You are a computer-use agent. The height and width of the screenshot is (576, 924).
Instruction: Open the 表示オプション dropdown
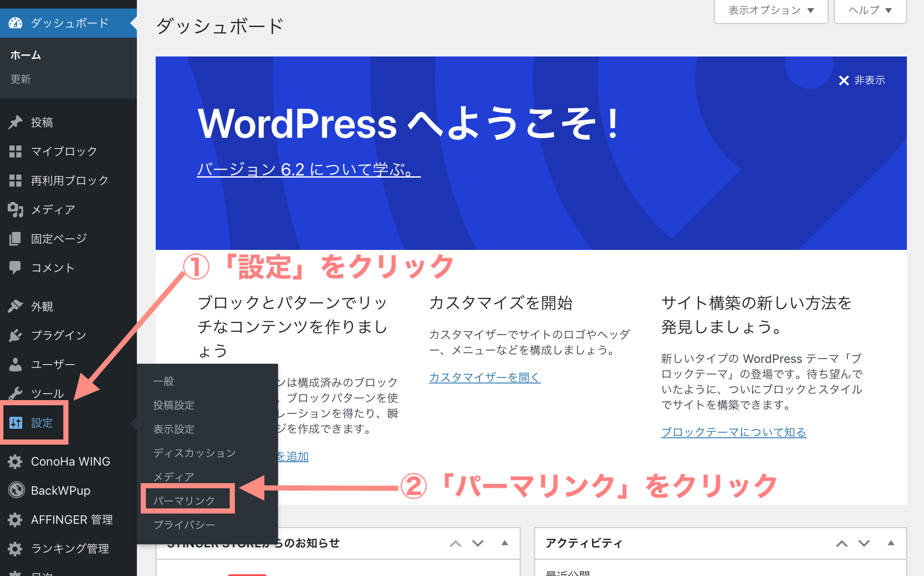[x=771, y=10]
